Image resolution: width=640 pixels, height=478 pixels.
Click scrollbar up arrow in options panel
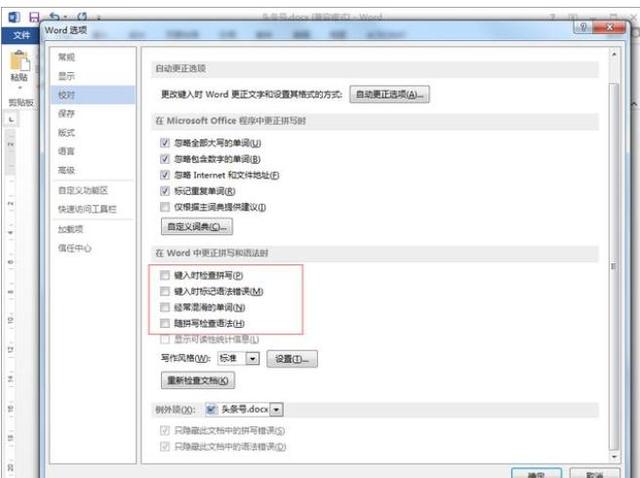tap(613, 54)
